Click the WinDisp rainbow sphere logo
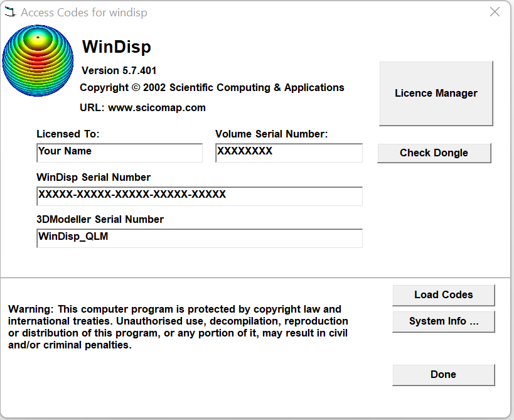Viewport: 514px width, 420px height. tap(38, 61)
